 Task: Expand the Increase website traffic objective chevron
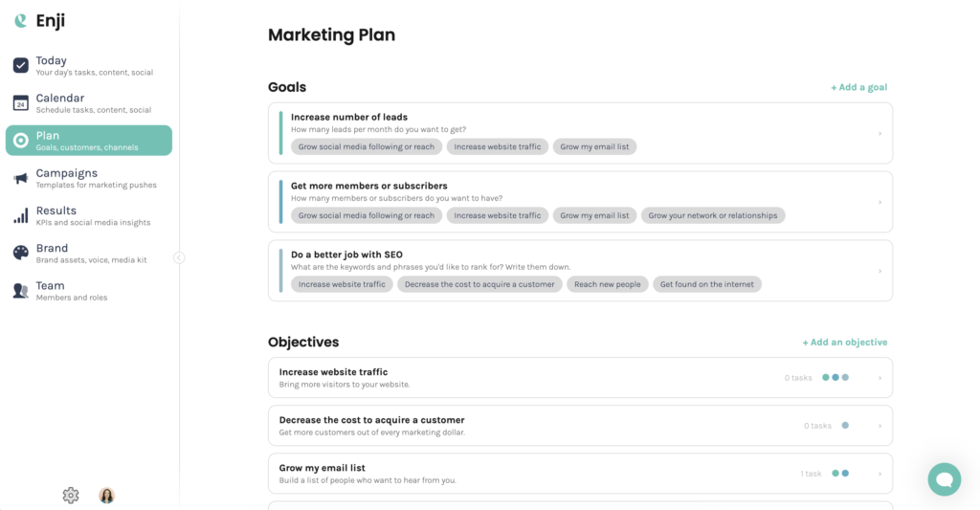point(880,378)
